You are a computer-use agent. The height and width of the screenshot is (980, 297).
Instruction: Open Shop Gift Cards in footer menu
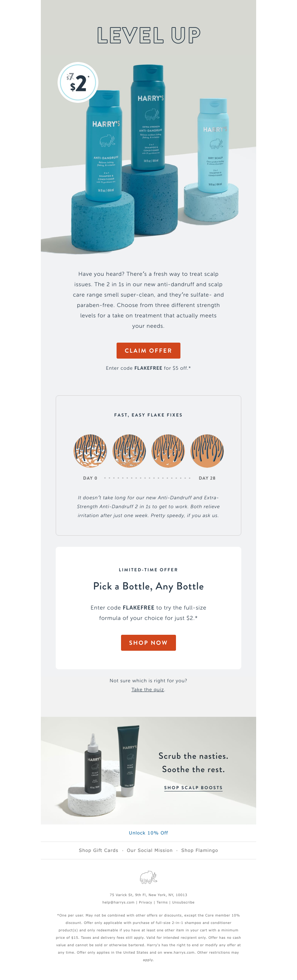pos(98,850)
